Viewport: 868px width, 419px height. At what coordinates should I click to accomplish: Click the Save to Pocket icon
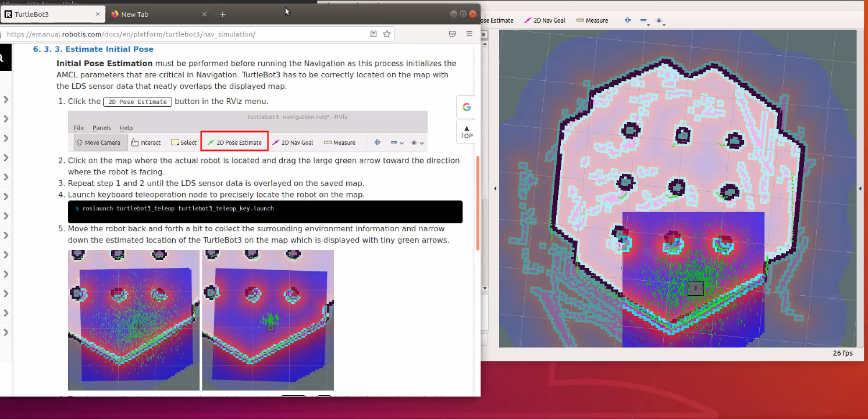[452, 34]
